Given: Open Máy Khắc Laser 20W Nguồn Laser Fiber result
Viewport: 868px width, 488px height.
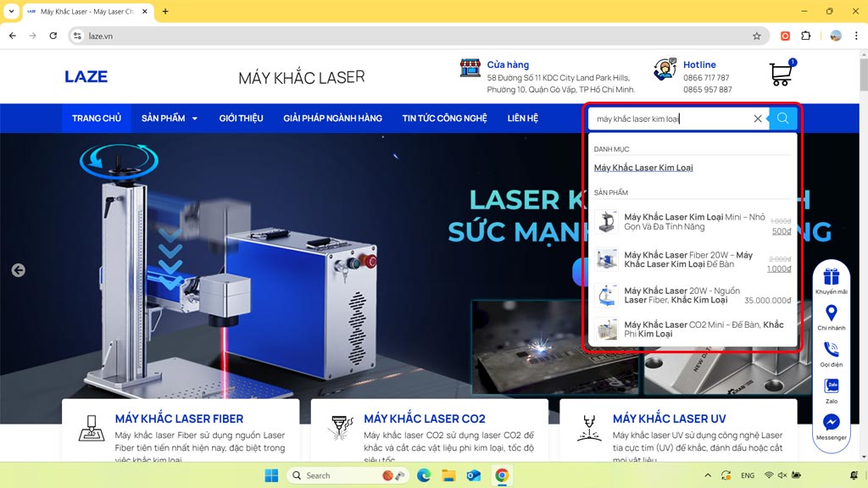Looking at the screenshot, I should click(x=693, y=296).
